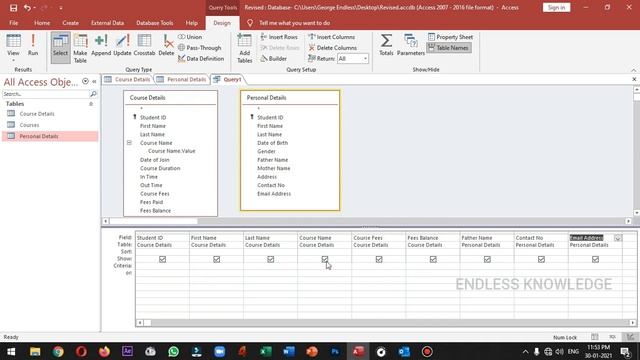Switch to the Create ribbon tab
The height and width of the screenshot is (360, 640).
pos(71,23)
